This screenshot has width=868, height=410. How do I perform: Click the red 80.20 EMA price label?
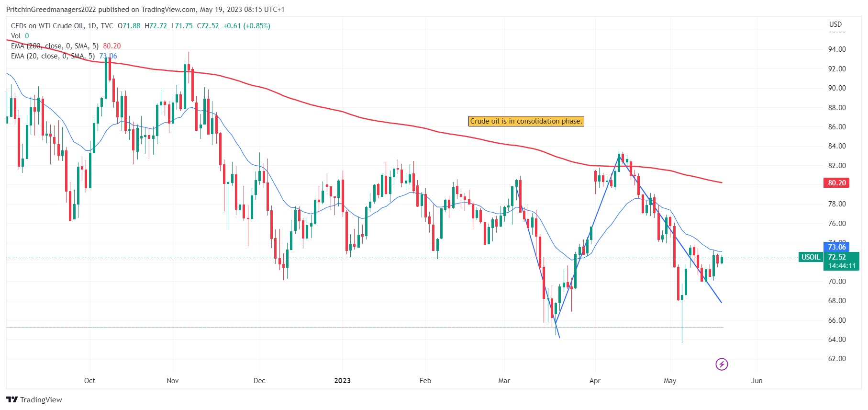tap(837, 183)
